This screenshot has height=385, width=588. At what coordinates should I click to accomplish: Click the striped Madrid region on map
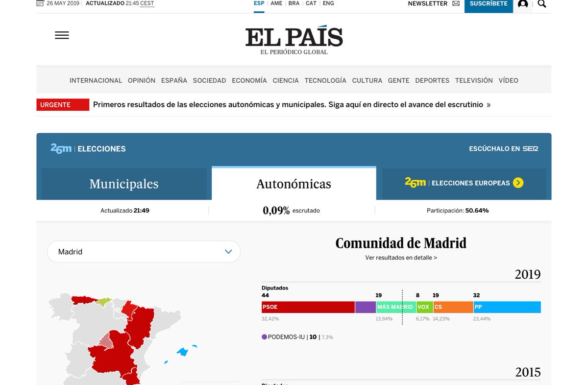coord(107,341)
